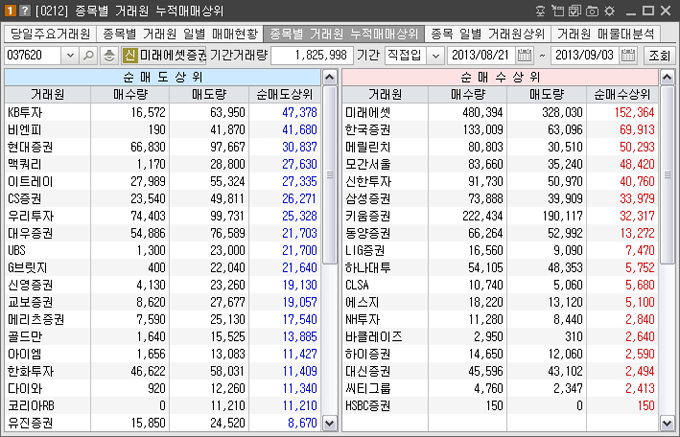Select the 한국증권 broker cell
Image resolution: width=680 pixels, height=437 pixels.
[385, 130]
